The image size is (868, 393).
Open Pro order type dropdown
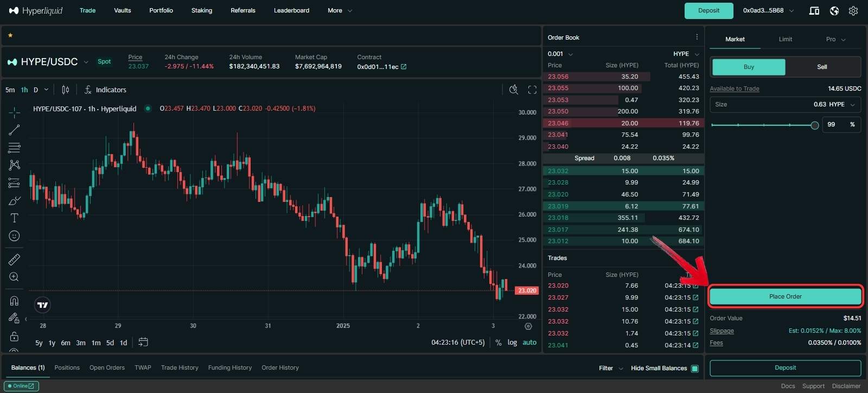(x=835, y=39)
